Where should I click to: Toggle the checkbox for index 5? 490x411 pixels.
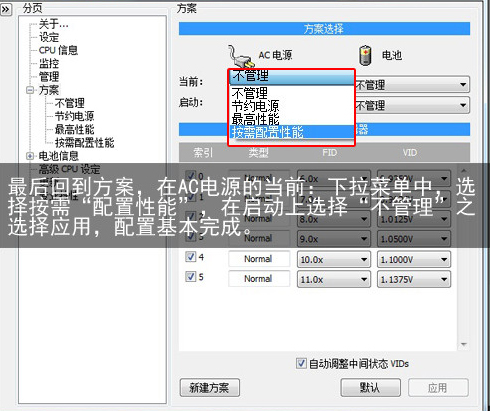click(190, 276)
